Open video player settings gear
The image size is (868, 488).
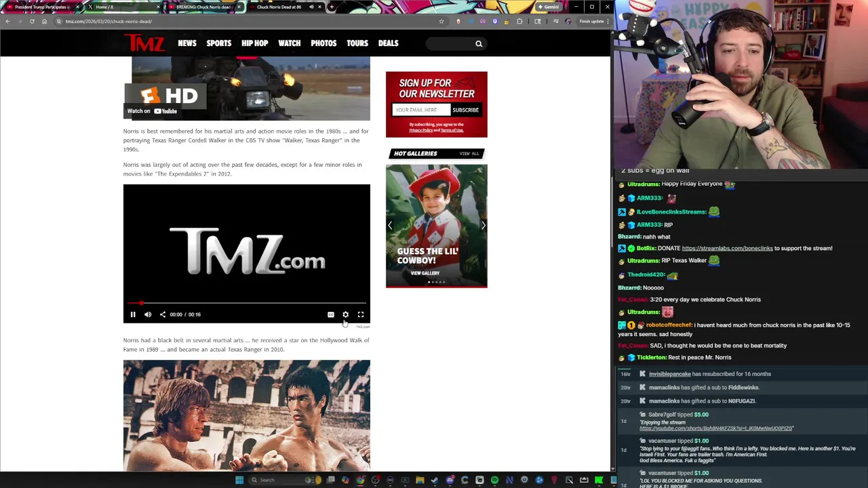tap(345, 314)
